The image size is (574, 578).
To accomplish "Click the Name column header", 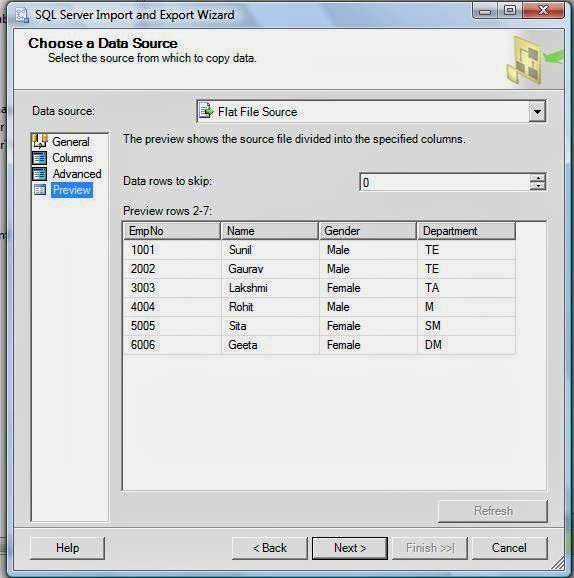I will (270, 231).
